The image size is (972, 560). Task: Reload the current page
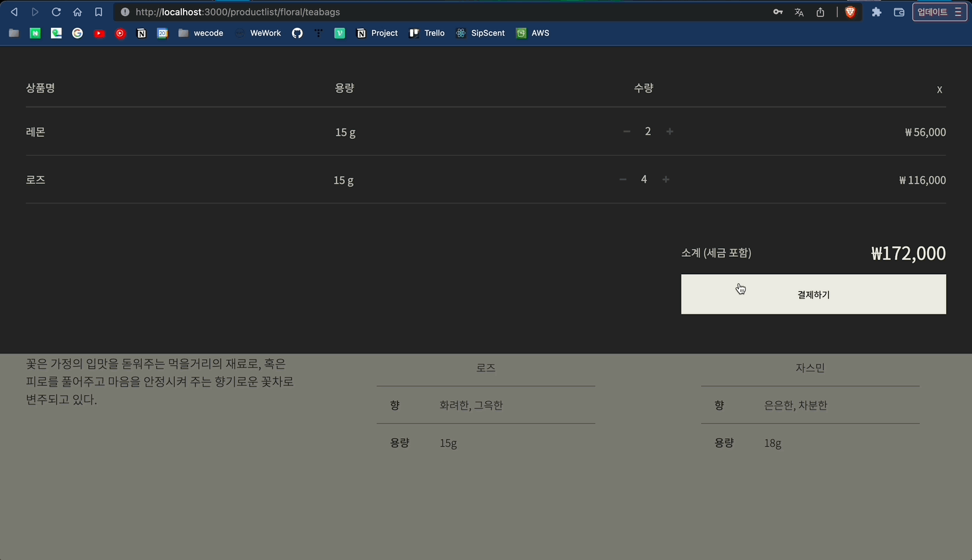point(56,11)
